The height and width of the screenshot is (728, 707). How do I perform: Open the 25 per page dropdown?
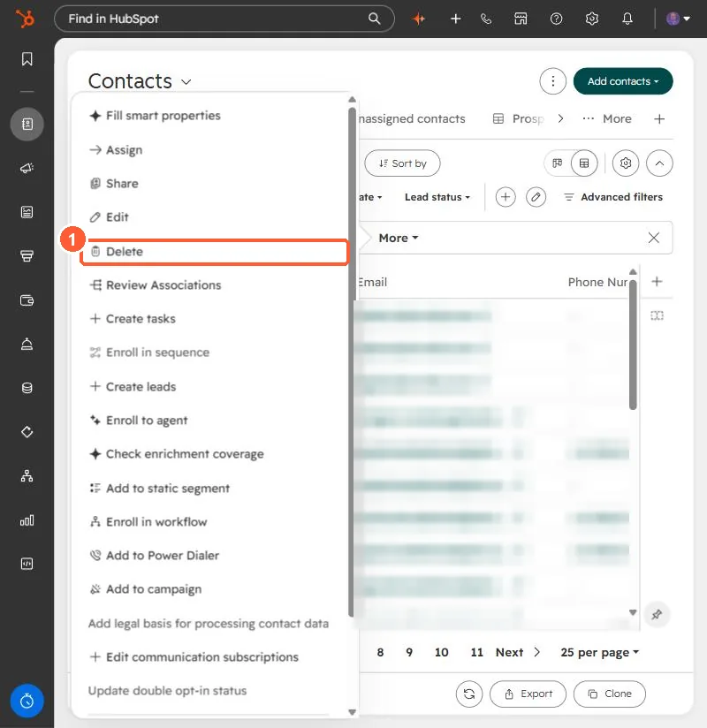click(x=600, y=652)
